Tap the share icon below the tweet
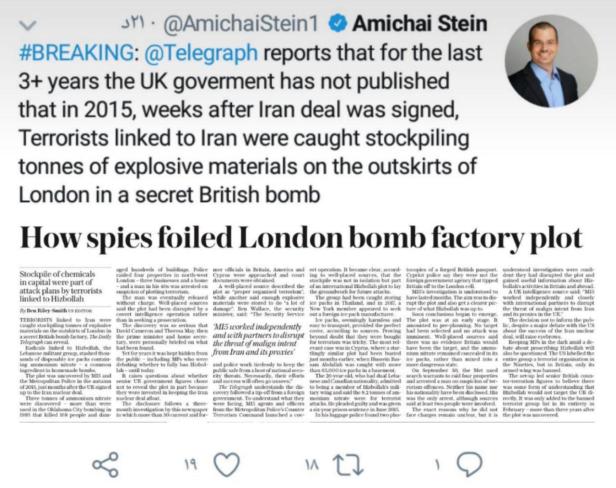Image resolution: width=616 pixels, height=488 pixels. point(104,465)
